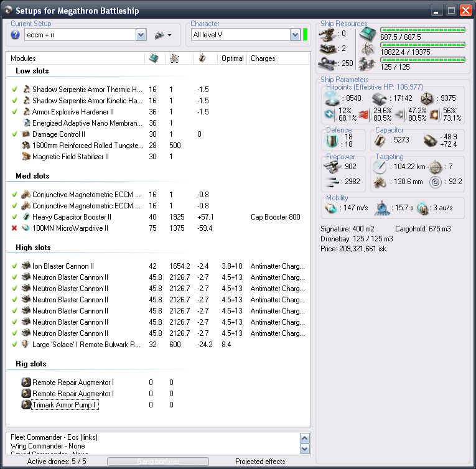Toggle Armor Explosive Hardener II checkmark
Viewport: 476px width, 469px height.
pyautogui.click(x=14, y=112)
